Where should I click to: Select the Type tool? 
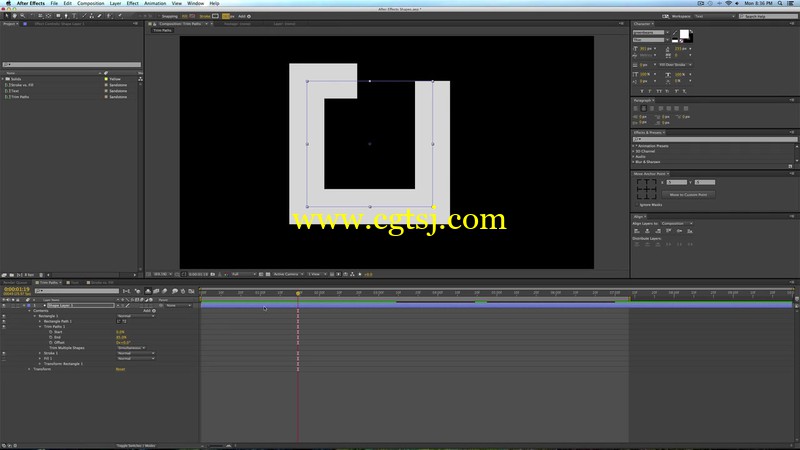click(74, 16)
